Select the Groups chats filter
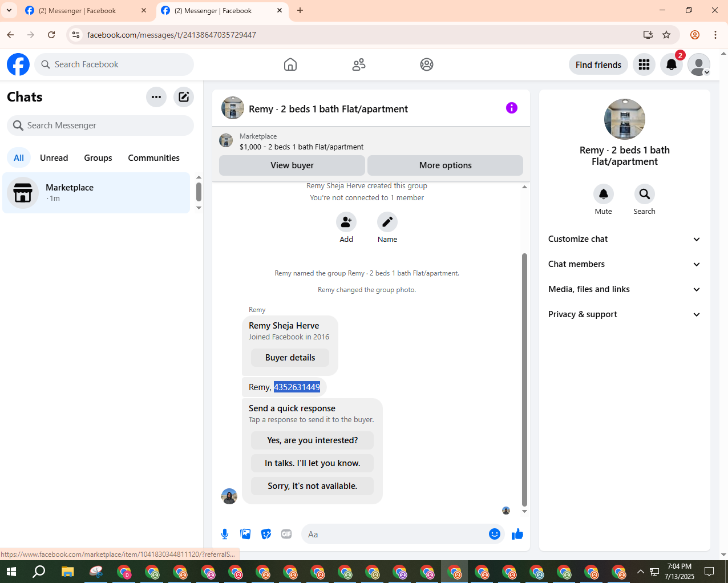The height and width of the screenshot is (583, 728). pos(98,158)
